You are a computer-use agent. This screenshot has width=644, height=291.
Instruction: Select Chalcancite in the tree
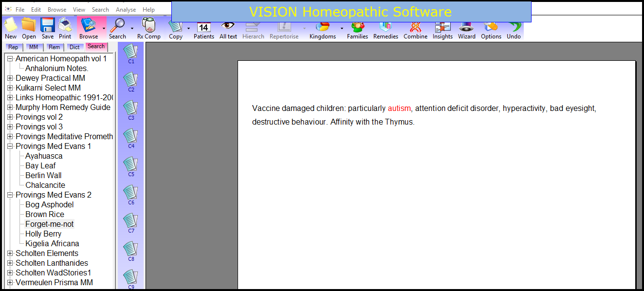[x=45, y=185]
